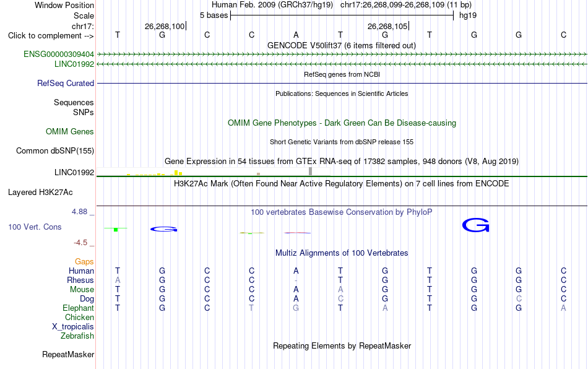Click the green bar in conservation track

point(116,230)
